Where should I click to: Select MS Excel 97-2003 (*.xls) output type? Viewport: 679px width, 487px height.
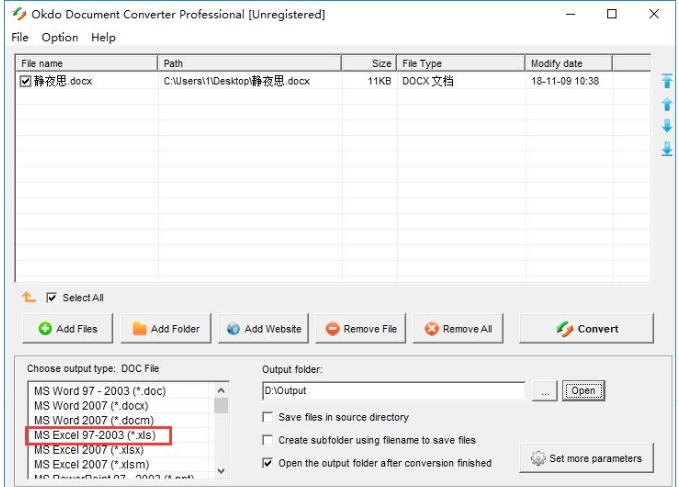[95, 435]
